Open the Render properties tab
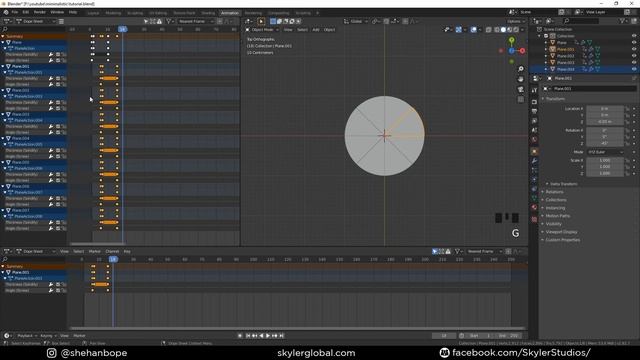Screen dimensions: 640x360 click(534, 102)
